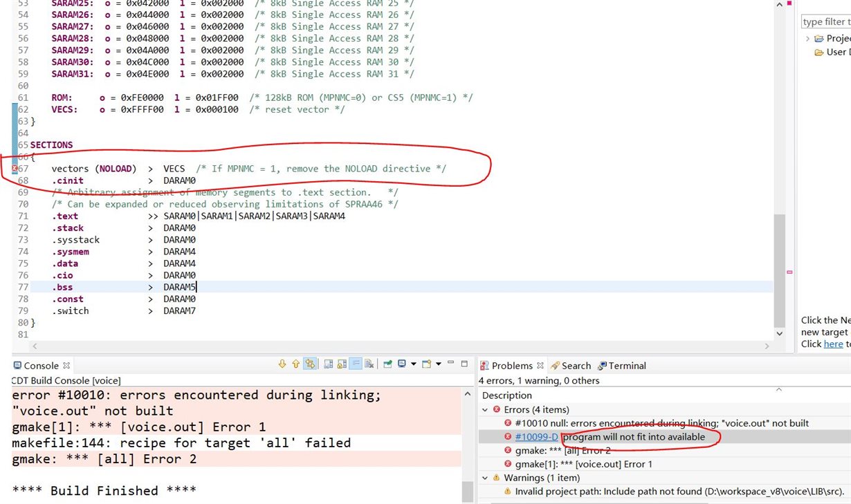
Task: Click 'makefile:144: recipe for target' console line
Action: 181,442
